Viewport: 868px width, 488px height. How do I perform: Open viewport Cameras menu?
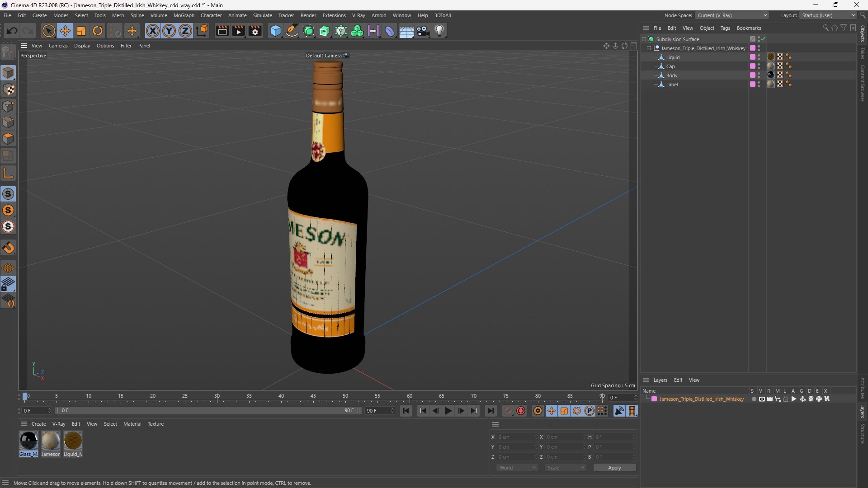tap(58, 46)
